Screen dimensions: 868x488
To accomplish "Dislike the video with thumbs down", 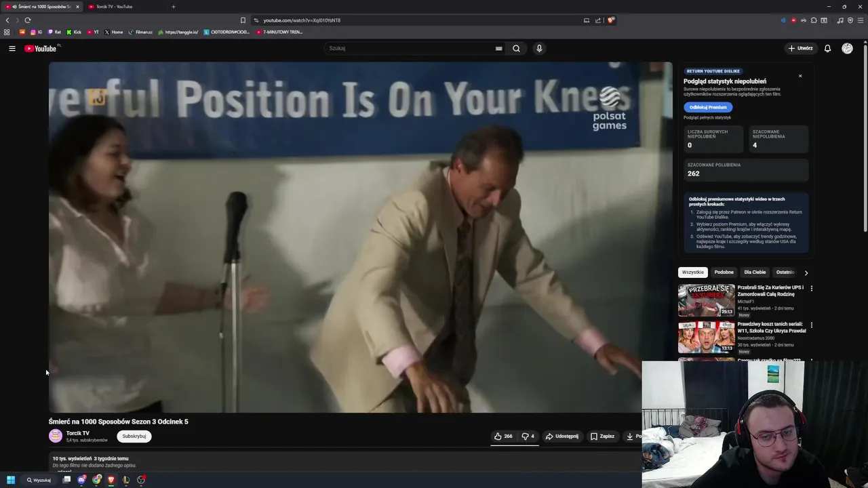I will 528,436.
